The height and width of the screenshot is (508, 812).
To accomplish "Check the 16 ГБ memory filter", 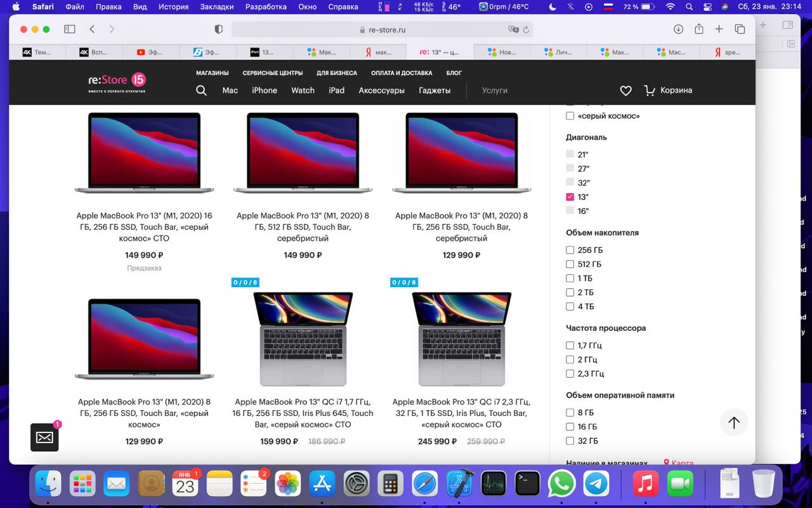I will pyautogui.click(x=570, y=427).
